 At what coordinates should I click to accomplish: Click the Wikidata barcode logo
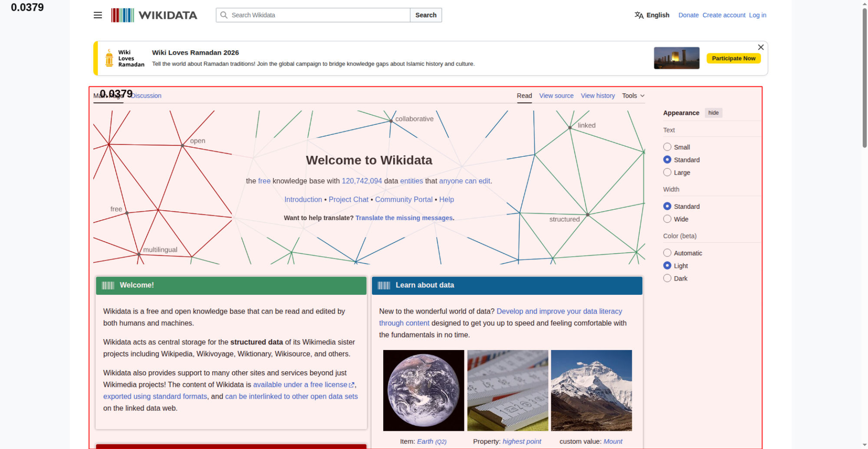coord(122,15)
